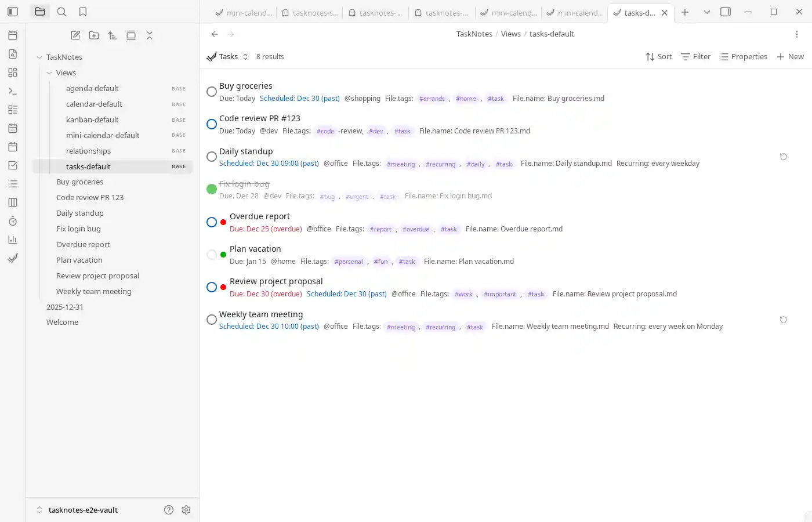Open the bookmarks panel icon
The width and height of the screenshot is (812, 522).
83,12
